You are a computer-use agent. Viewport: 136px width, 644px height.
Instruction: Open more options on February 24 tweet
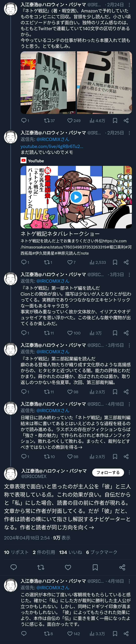(129, 5)
